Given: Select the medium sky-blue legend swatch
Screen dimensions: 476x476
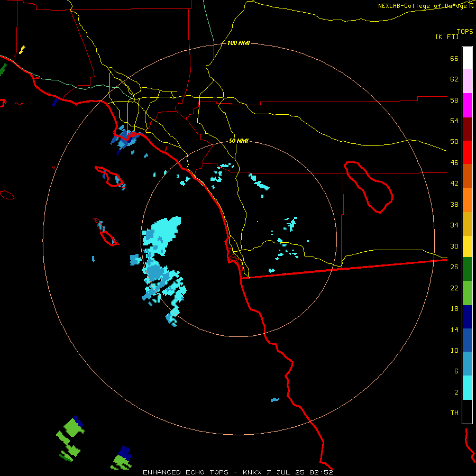Looking at the screenshot, I should (467, 363).
